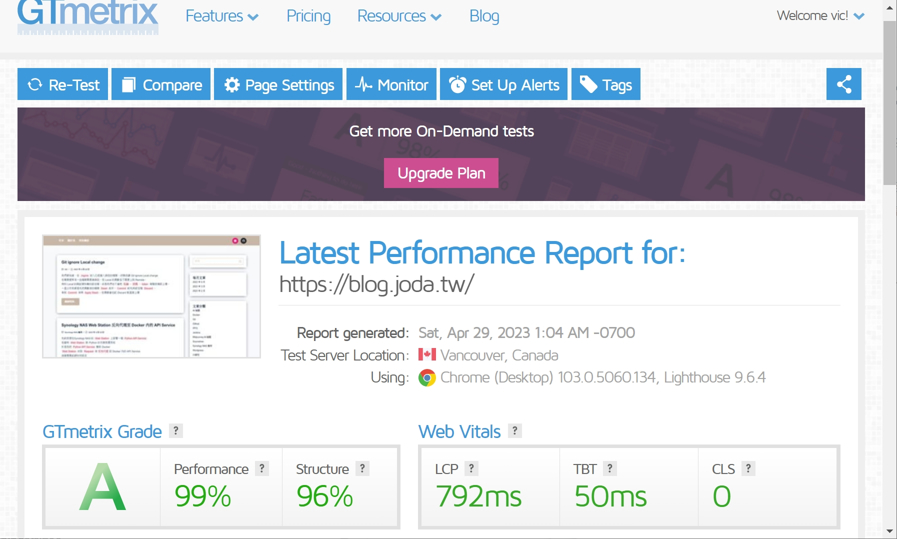The width and height of the screenshot is (897, 539).
Task: Click the help icon next to CLS
Action: (x=748, y=469)
